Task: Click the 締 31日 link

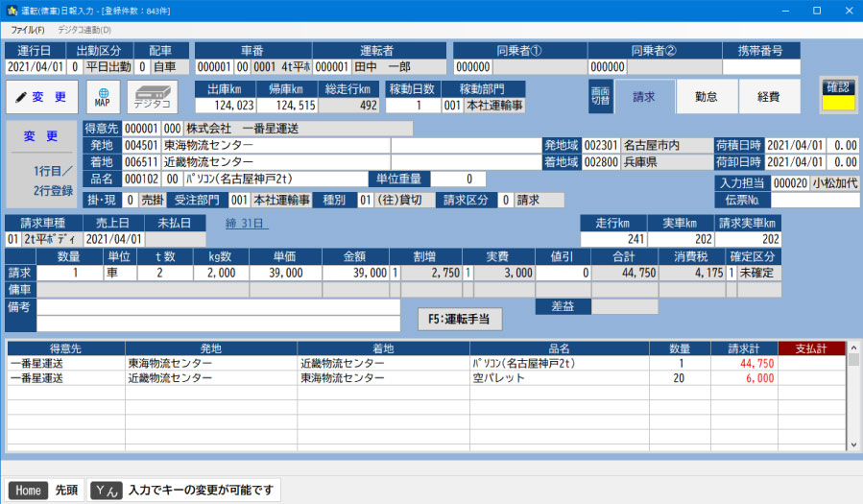Action: tap(247, 224)
